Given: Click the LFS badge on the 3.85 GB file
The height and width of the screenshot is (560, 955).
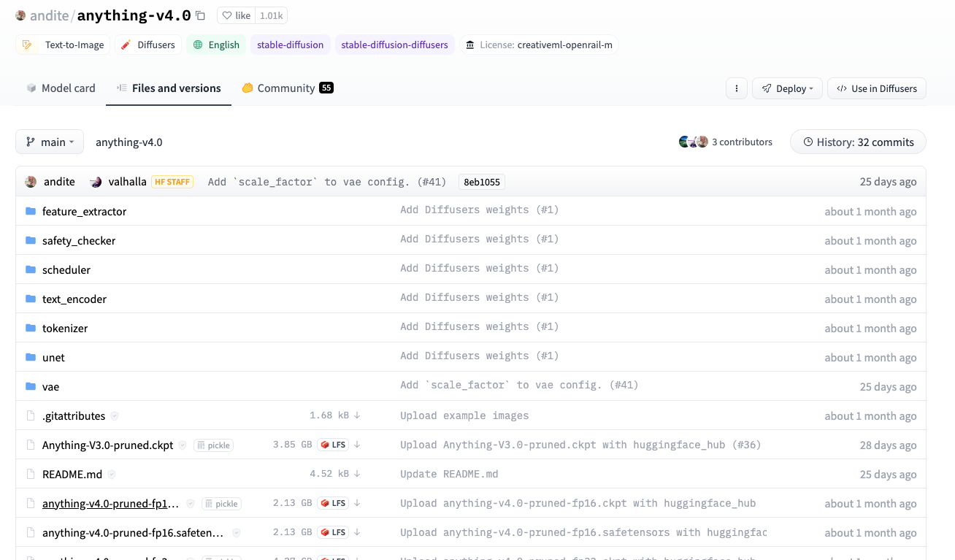Looking at the screenshot, I should coord(332,444).
